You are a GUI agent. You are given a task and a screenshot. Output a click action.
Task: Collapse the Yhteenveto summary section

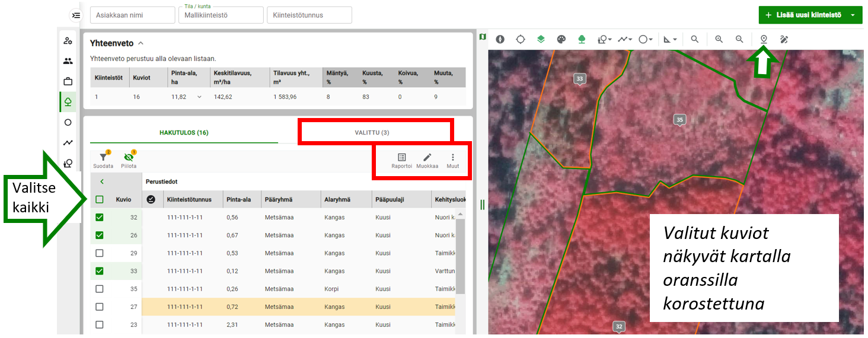point(141,43)
